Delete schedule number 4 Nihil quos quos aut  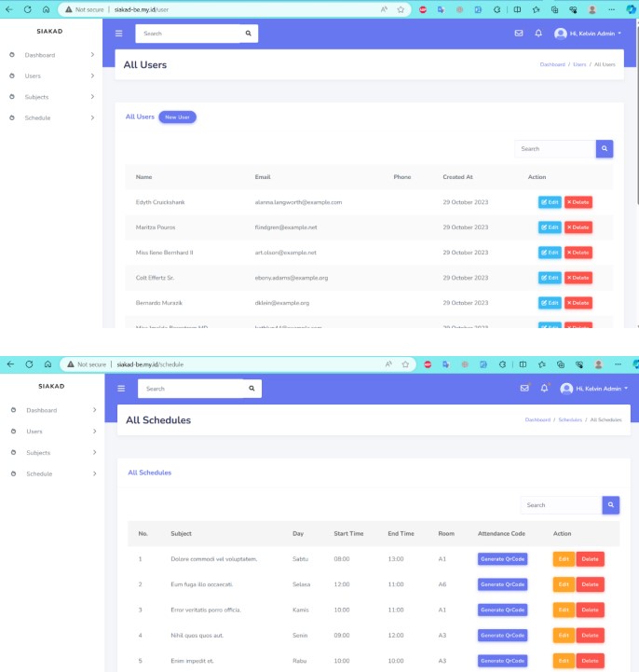[x=590, y=635]
